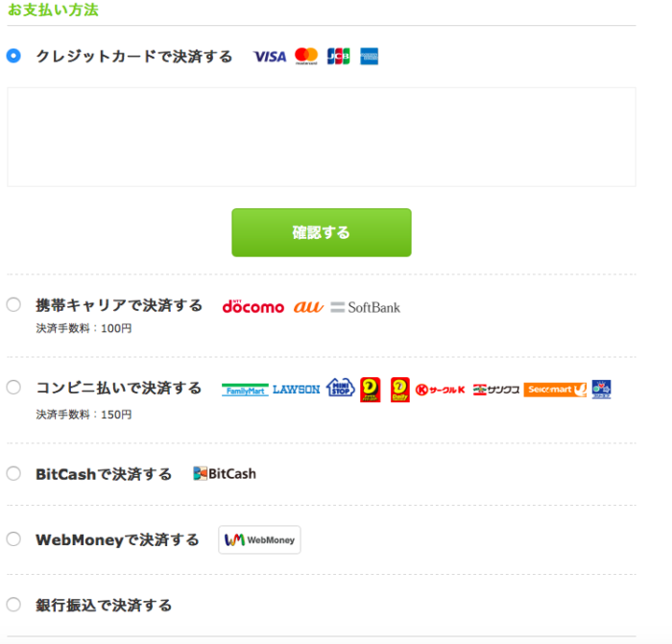The image size is (672, 644).
Task: Click the BitCash logo
Action: tap(225, 473)
